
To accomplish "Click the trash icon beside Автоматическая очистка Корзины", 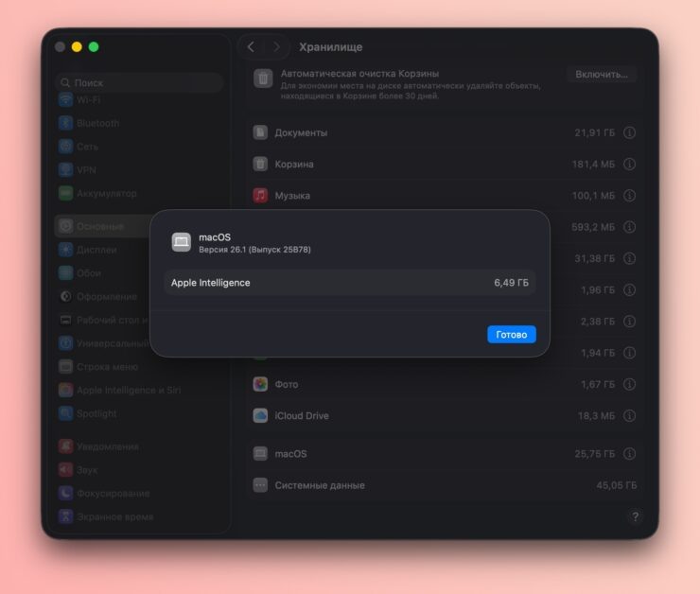I will pyautogui.click(x=263, y=79).
